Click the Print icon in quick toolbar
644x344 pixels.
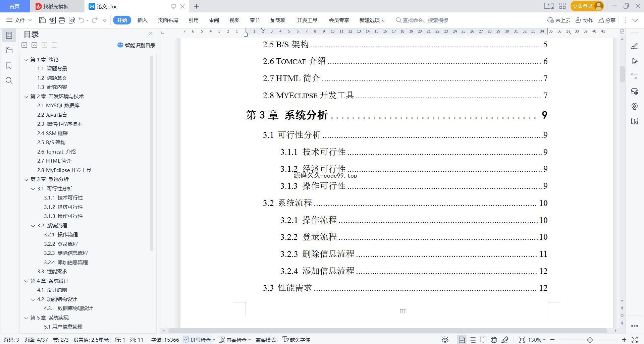click(62, 20)
